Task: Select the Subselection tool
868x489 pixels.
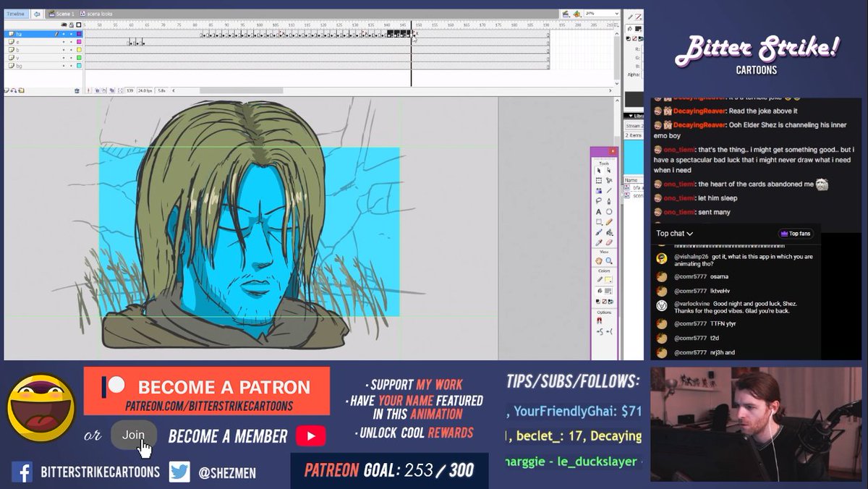Action: pos(609,171)
